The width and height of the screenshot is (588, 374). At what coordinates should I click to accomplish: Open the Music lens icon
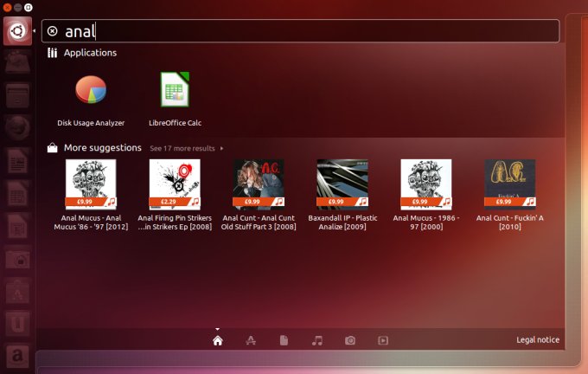tap(316, 340)
